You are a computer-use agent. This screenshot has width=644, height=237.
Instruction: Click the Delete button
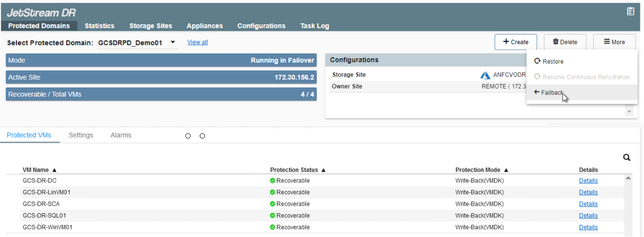click(565, 42)
